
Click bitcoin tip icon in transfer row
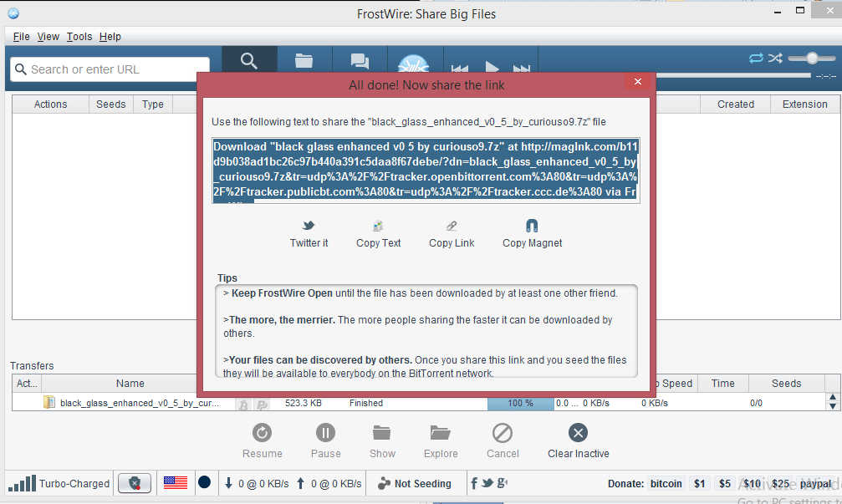[244, 405]
